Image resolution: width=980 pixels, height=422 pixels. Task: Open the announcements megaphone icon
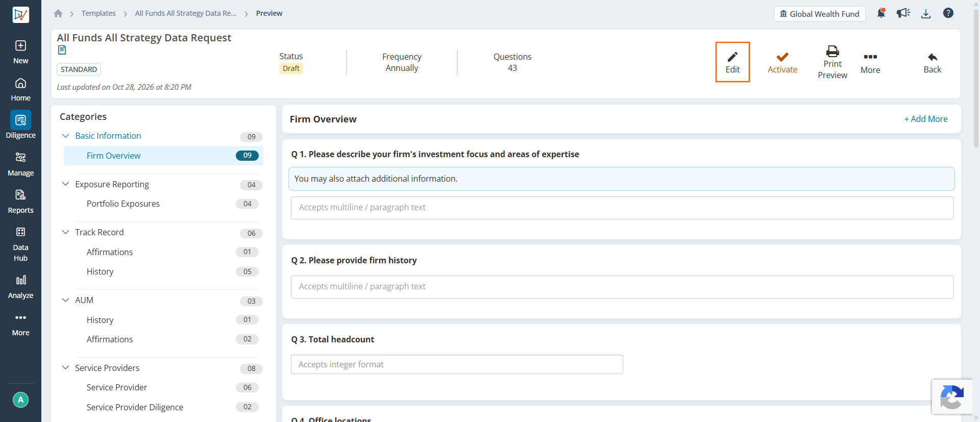point(903,13)
